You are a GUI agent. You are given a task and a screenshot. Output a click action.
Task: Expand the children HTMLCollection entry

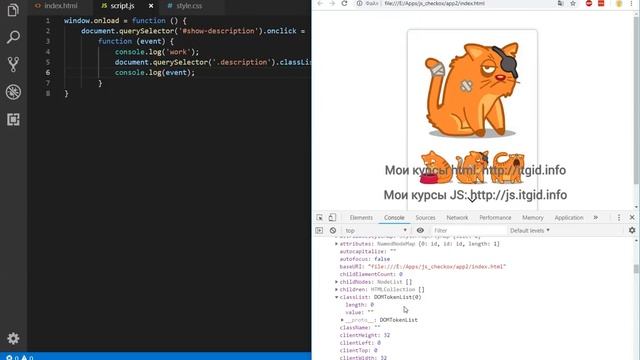pos(336,289)
